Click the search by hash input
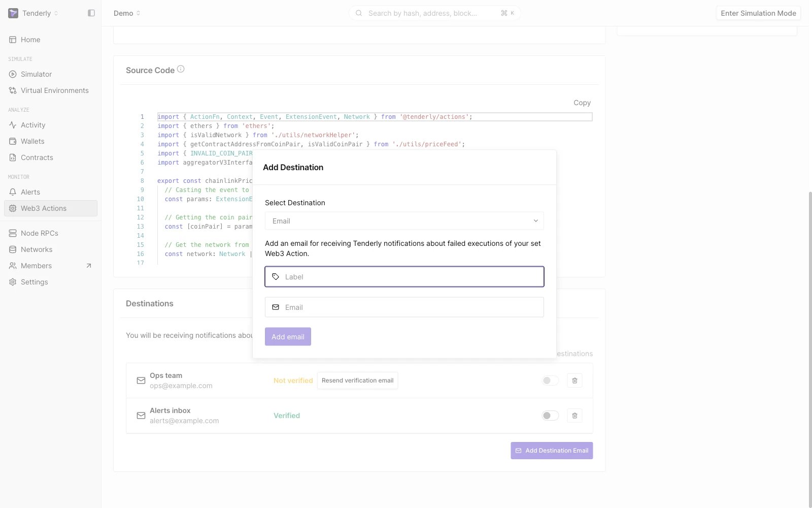812x508 pixels. [x=434, y=13]
